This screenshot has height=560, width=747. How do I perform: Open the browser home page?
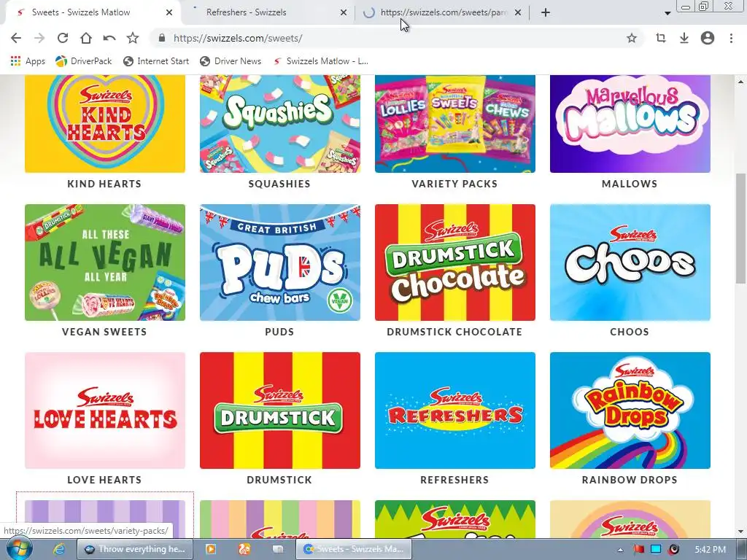click(x=86, y=38)
